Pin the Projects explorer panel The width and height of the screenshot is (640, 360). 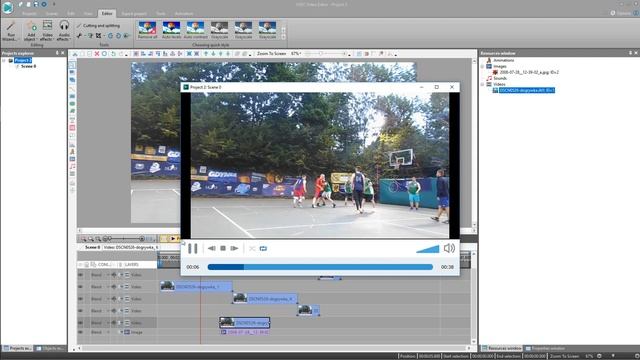[57, 53]
